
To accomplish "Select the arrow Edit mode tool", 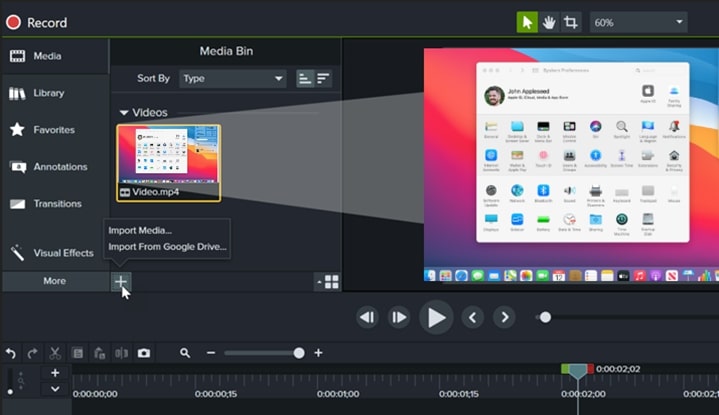I will pos(527,22).
